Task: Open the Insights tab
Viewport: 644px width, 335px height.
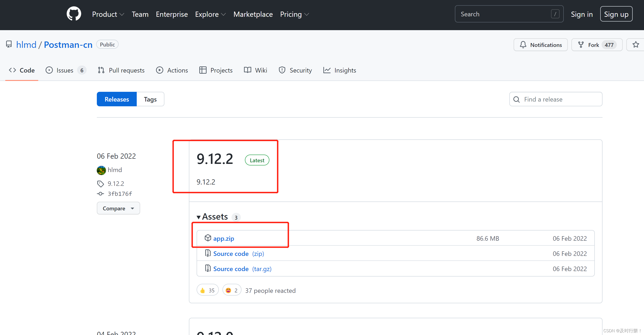Action: (340, 70)
